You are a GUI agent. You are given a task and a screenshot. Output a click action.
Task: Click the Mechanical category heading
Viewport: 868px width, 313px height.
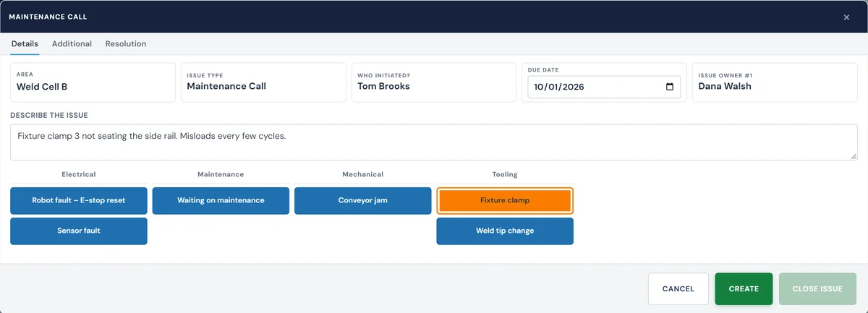[x=363, y=175]
